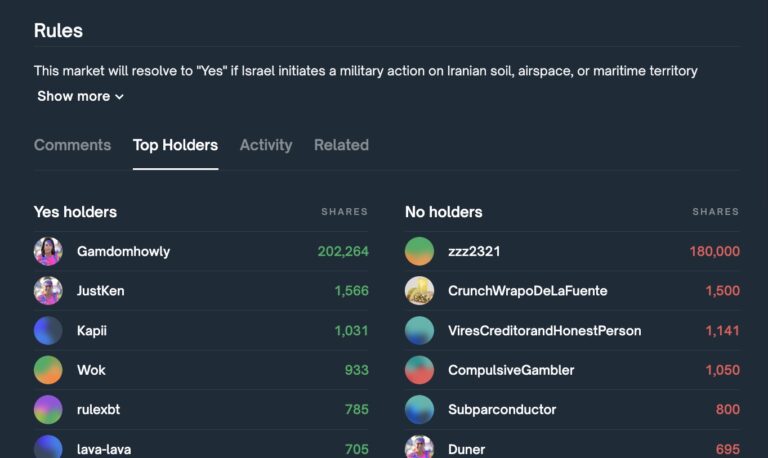This screenshot has width=768, height=458.
Task: Select the Top Holders tab
Action: coord(175,145)
